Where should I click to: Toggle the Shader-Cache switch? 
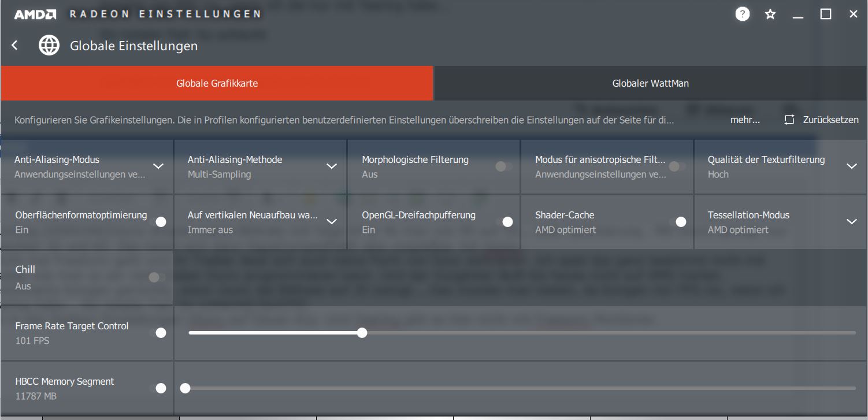pos(677,222)
